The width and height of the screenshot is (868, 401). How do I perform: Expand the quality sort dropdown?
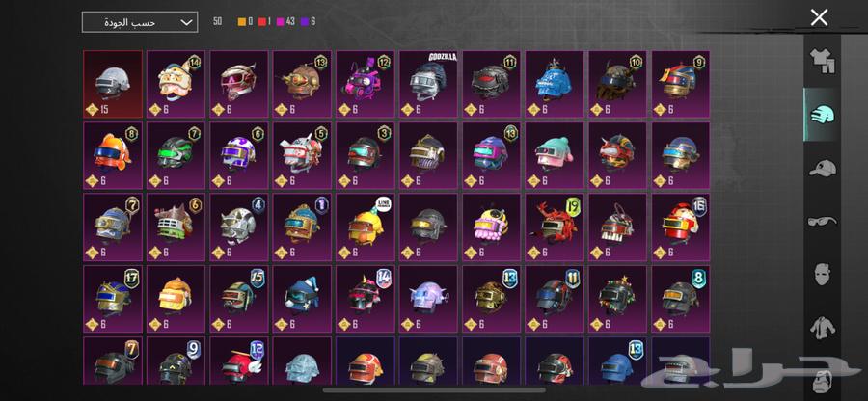[140, 22]
